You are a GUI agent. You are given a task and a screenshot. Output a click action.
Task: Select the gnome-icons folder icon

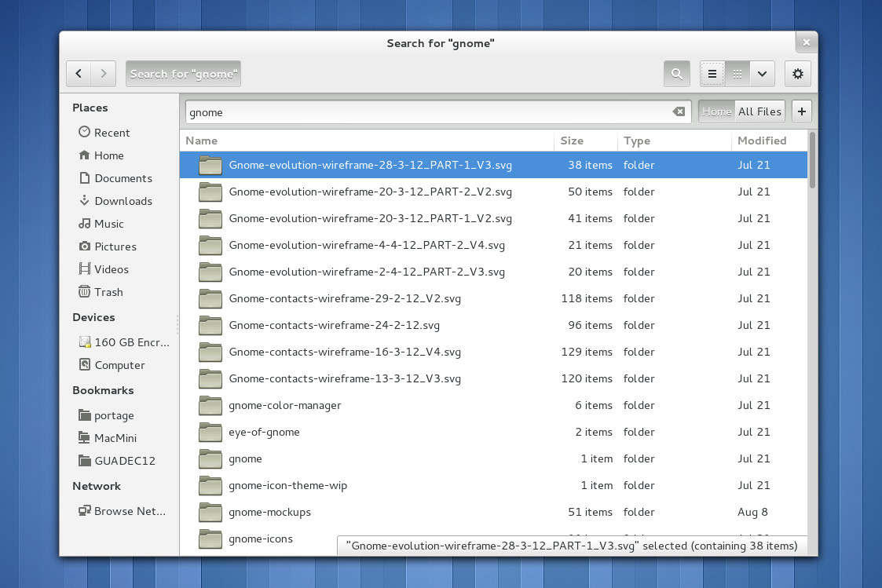210,539
